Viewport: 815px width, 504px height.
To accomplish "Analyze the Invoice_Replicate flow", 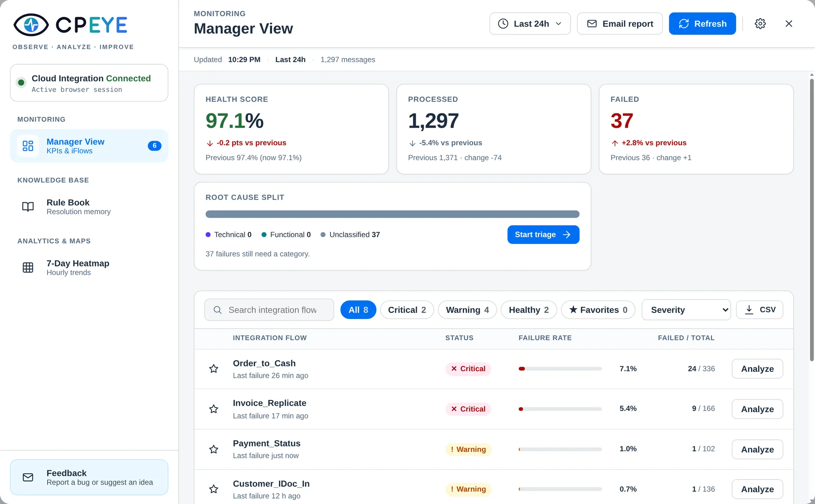I will tap(757, 409).
